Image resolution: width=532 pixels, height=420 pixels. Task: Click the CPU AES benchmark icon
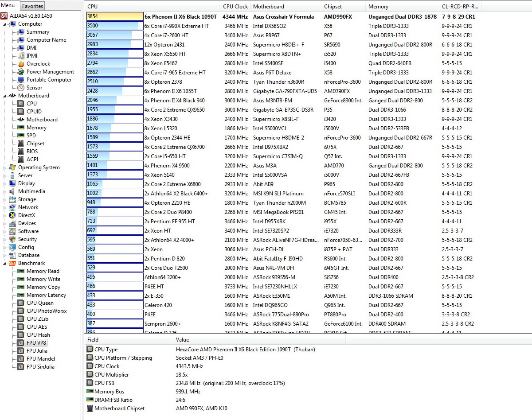click(x=21, y=327)
